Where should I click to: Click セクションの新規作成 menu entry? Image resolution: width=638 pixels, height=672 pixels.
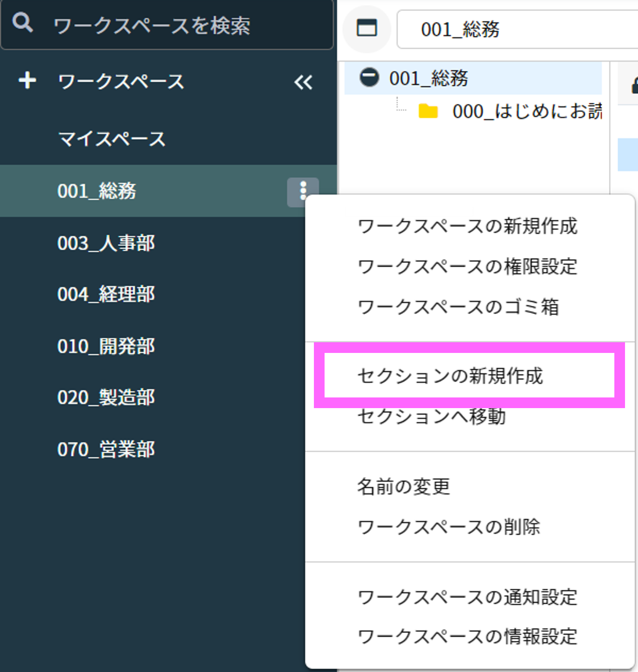[x=450, y=376]
